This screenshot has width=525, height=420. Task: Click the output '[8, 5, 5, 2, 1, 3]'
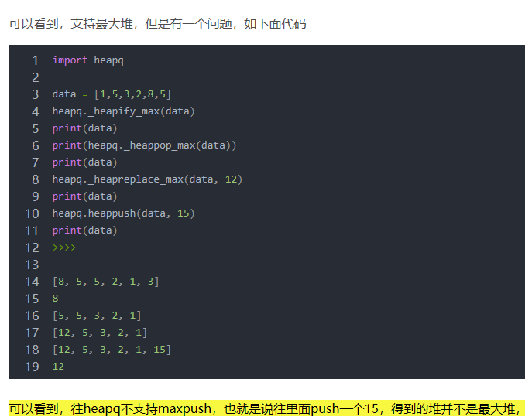106,282
